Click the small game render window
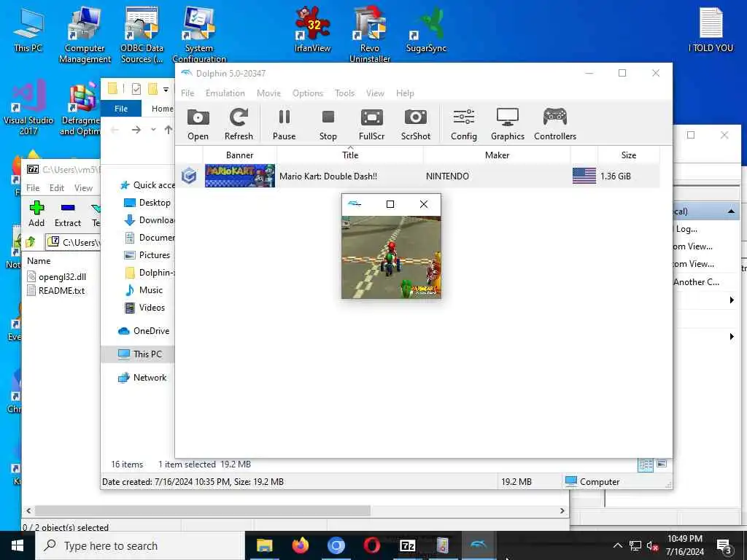747x560 pixels. coord(391,257)
